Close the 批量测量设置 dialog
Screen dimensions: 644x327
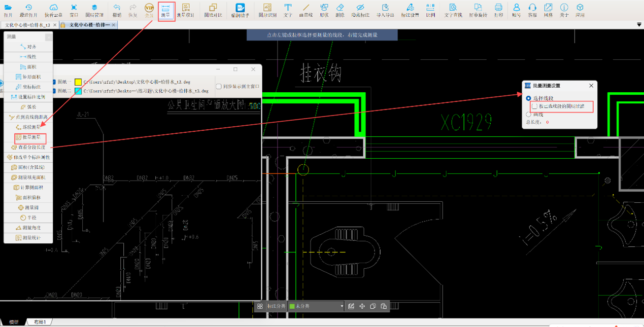point(591,86)
